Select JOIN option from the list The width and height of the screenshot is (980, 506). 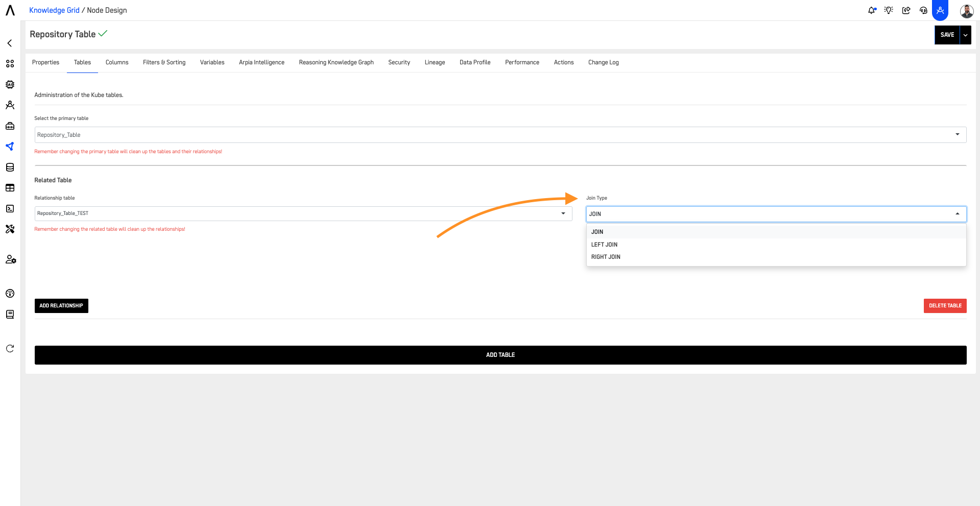pos(776,232)
